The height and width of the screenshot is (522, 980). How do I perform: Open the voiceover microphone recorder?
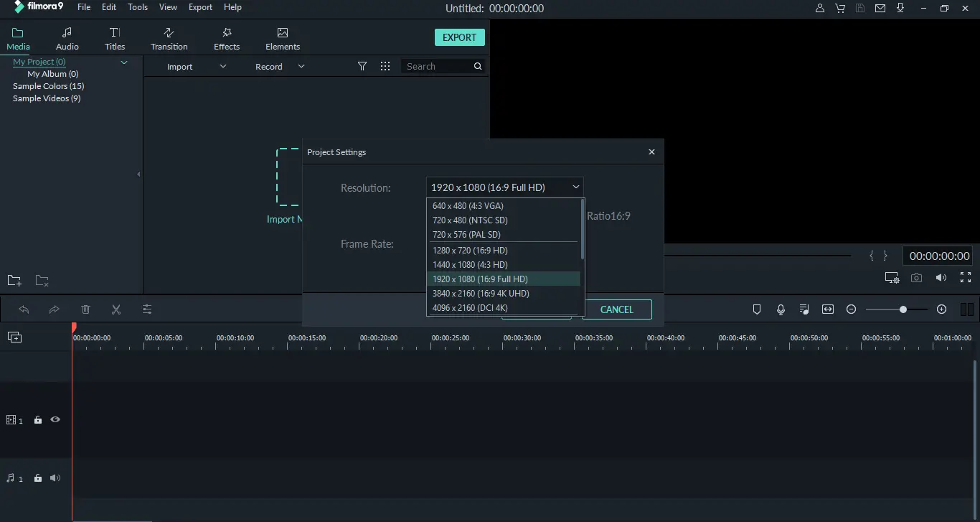(x=781, y=309)
